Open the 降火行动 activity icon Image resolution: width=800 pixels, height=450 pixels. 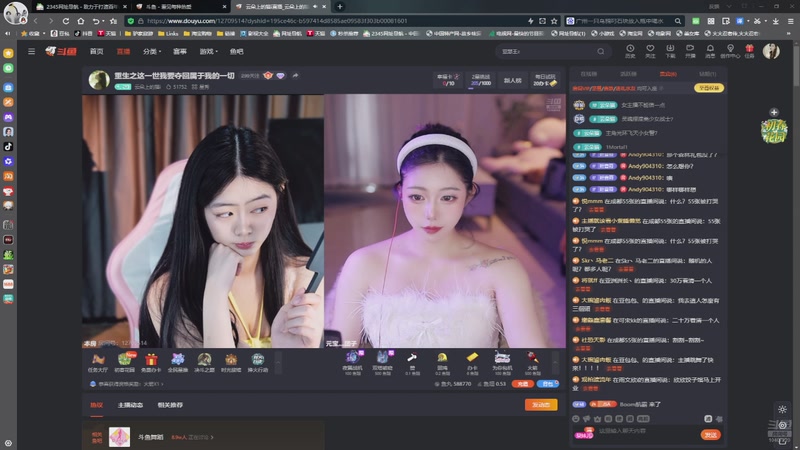[x=258, y=363]
